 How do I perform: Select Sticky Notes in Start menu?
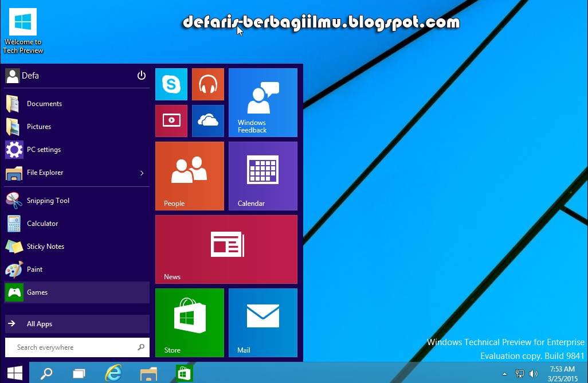[45, 247]
